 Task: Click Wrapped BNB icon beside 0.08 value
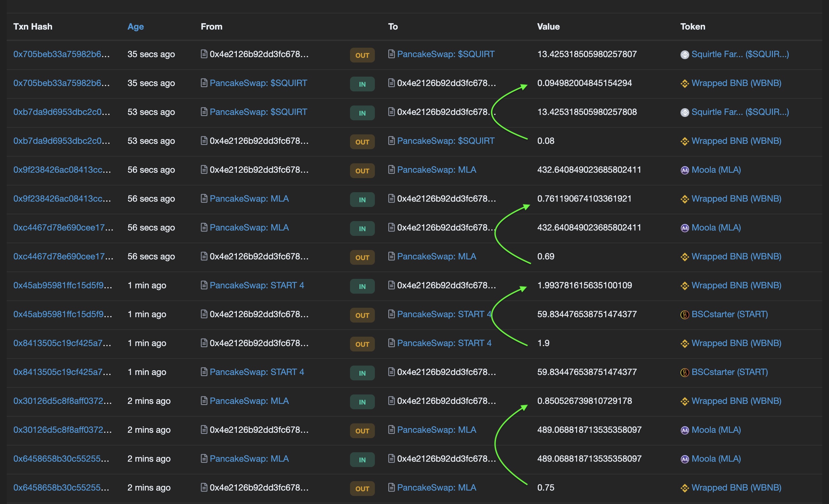684,141
